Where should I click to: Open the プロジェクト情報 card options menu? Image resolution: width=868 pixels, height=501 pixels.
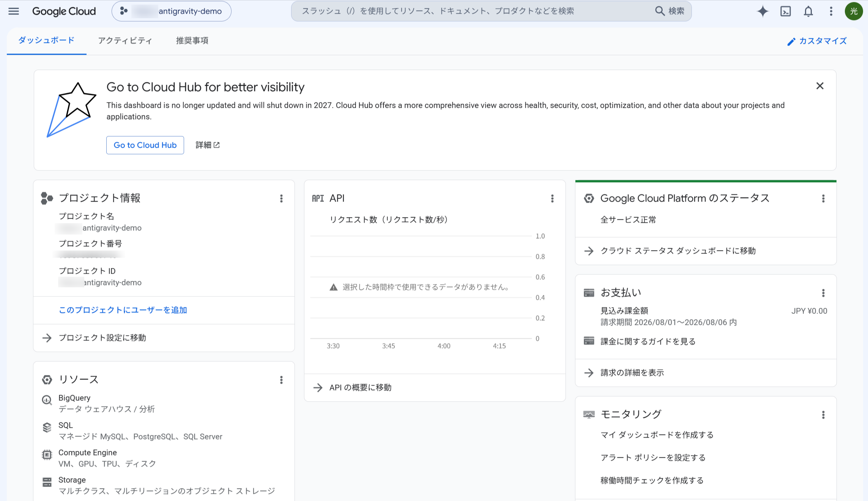(281, 199)
